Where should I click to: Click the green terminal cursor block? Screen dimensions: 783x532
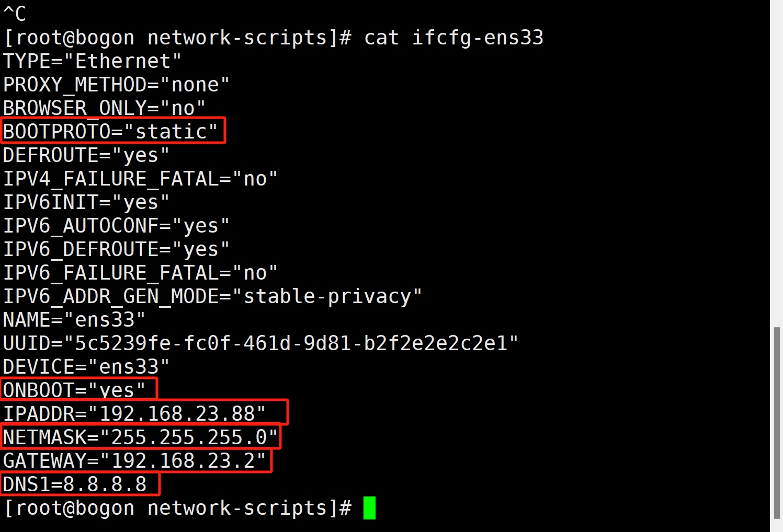pyautogui.click(x=369, y=508)
